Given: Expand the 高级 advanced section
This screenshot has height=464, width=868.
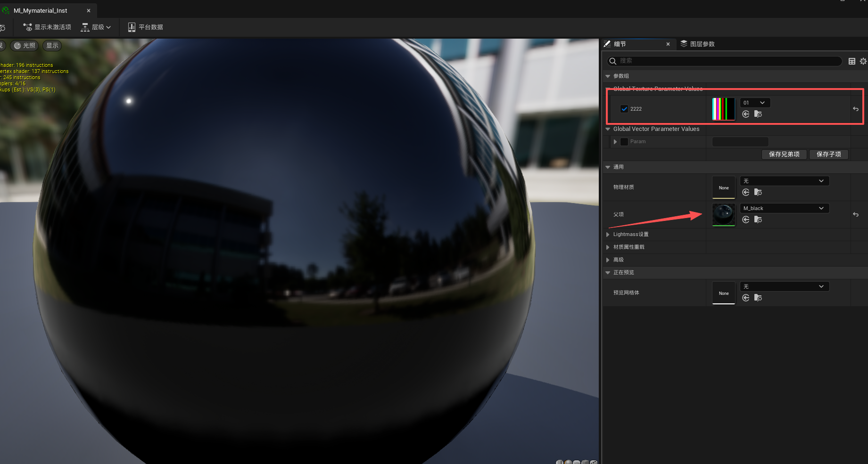Looking at the screenshot, I should coord(608,260).
